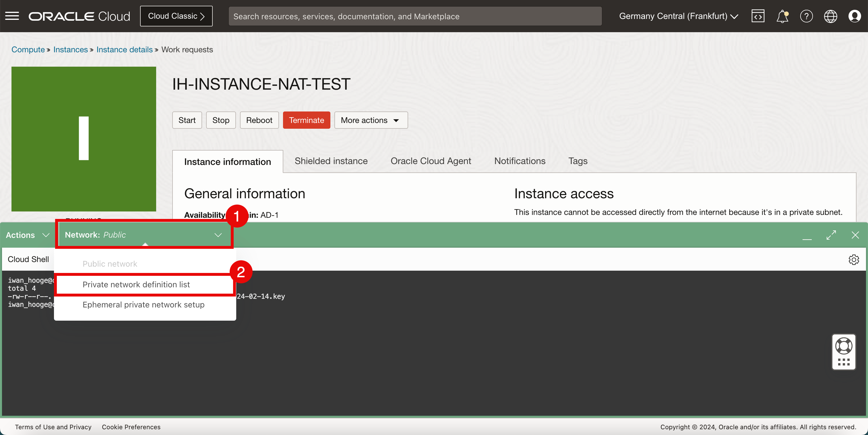Viewport: 868px width, 435px height.
Task: Click the Cloud Classic toggle button
Action: pos(177,16)
